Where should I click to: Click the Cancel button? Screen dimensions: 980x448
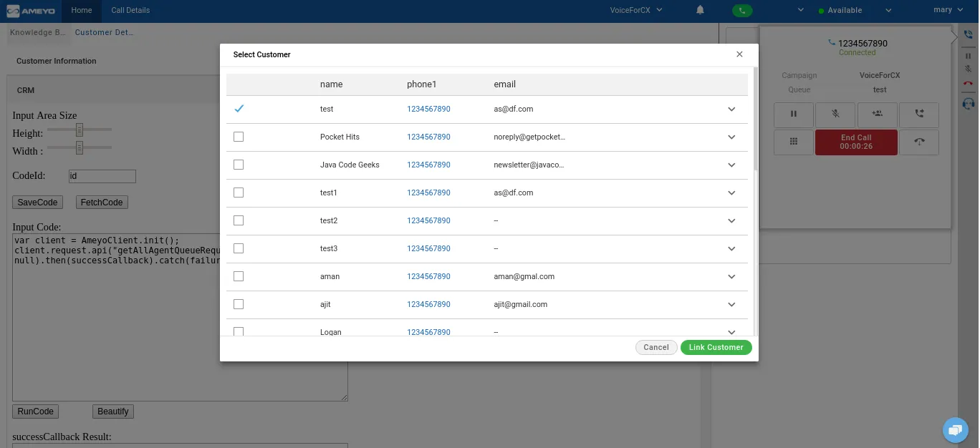point(656,347)
